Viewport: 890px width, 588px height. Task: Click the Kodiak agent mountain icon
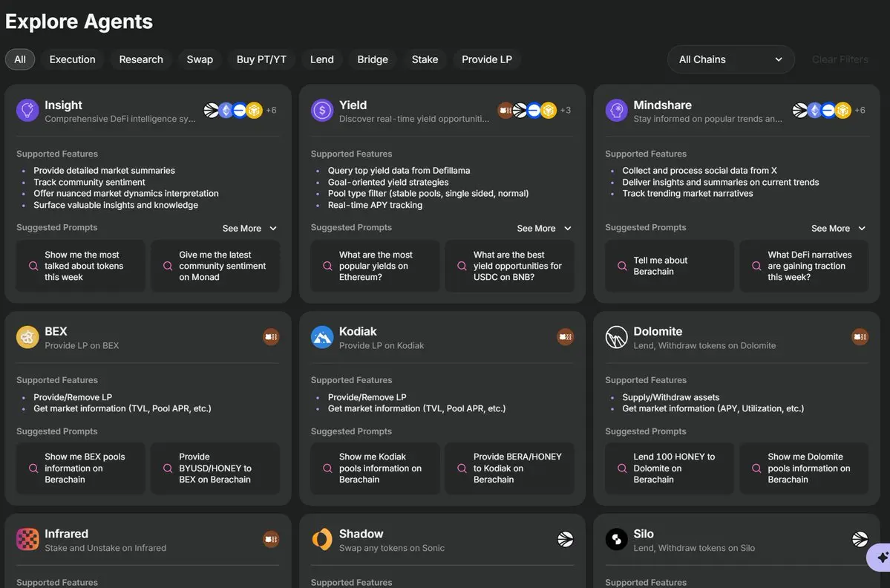pos(322,337)
